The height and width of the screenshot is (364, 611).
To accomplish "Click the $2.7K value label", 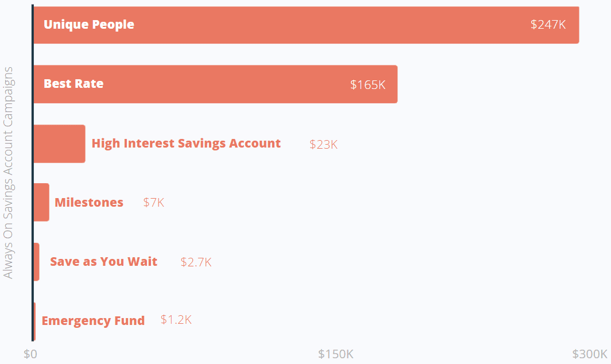I will point(196,262).
